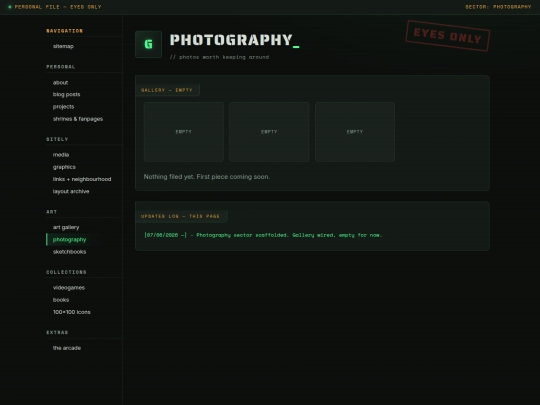Click the PERSONAL FILE – EYES ONLY header
Image resolution: width=540 pixels, height=405 pixels.
pyautogui.click(x=58, y=7)
